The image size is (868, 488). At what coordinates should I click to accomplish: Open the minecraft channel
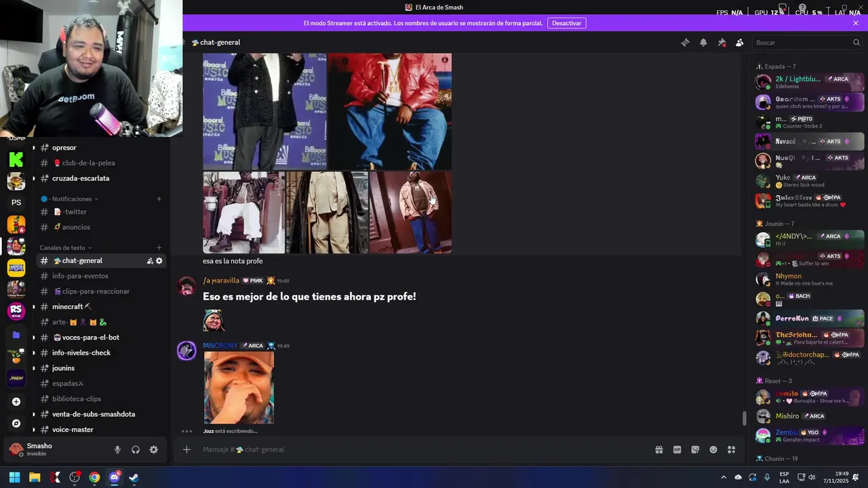(x=100, y=306)
